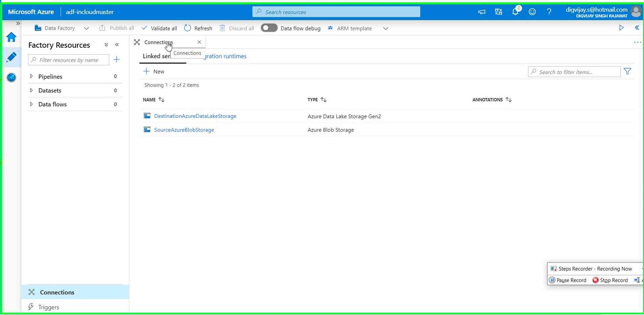Click adf-incloudmaster factory name
This screenshot has height=315, width=644.
[90, 12]
